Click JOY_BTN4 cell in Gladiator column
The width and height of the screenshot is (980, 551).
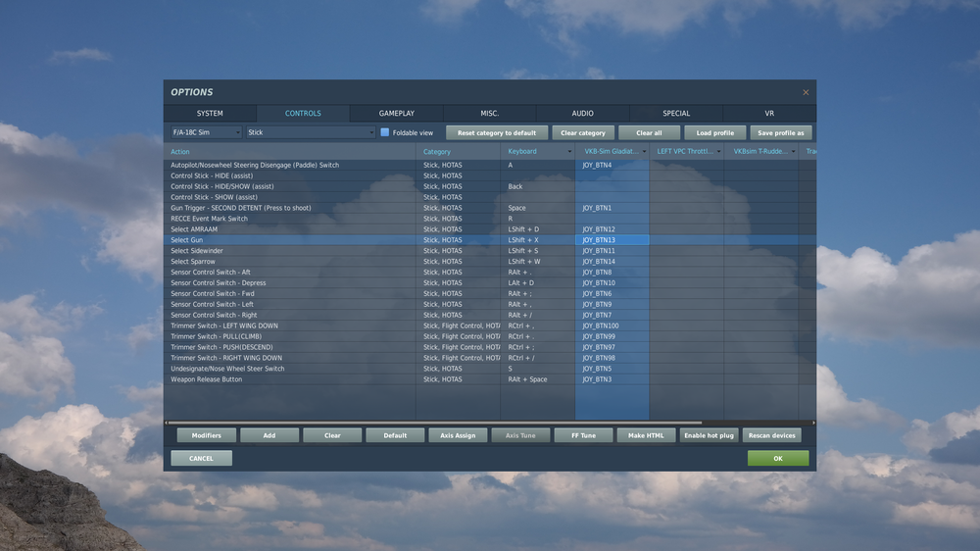click(612, 165)
